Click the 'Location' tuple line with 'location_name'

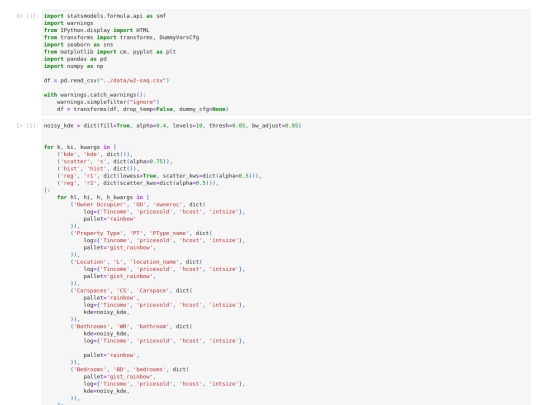tap(136, 262)
